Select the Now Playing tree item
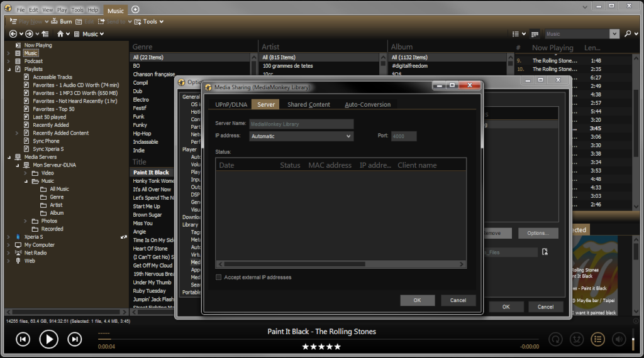644x358 pixels. click(x=38, y=45)
